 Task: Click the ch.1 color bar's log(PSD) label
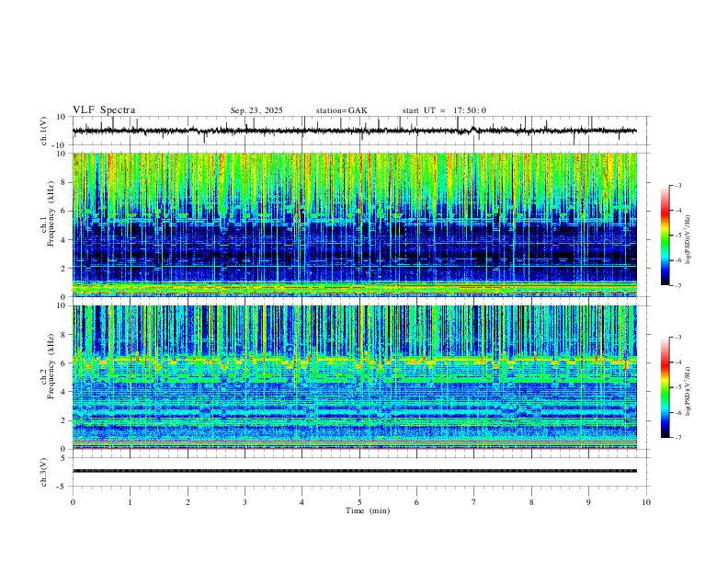click(688, 240)
